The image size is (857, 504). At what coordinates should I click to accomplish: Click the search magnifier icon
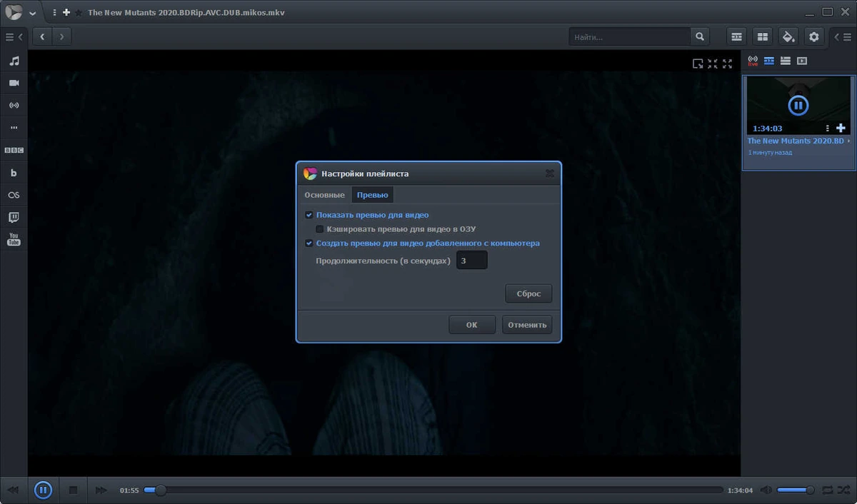(700, 36)
